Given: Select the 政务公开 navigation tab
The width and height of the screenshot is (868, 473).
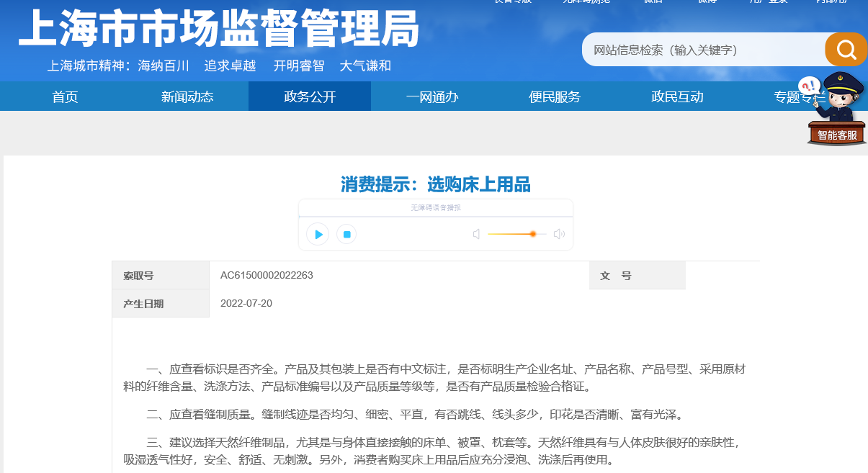Looking at the screenshot, I should 310,96.
